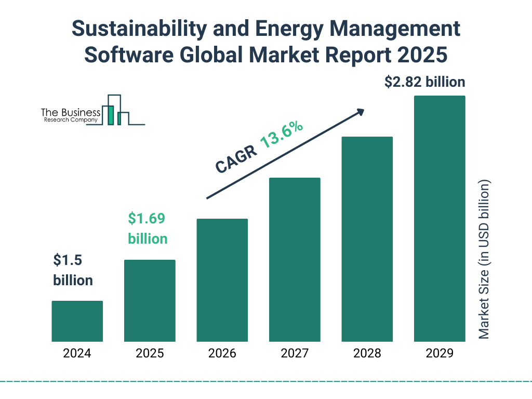The width and height of the screenshot is (532, 399).
Task: Click the '2027' axis year label
Action: pos(295,353)
